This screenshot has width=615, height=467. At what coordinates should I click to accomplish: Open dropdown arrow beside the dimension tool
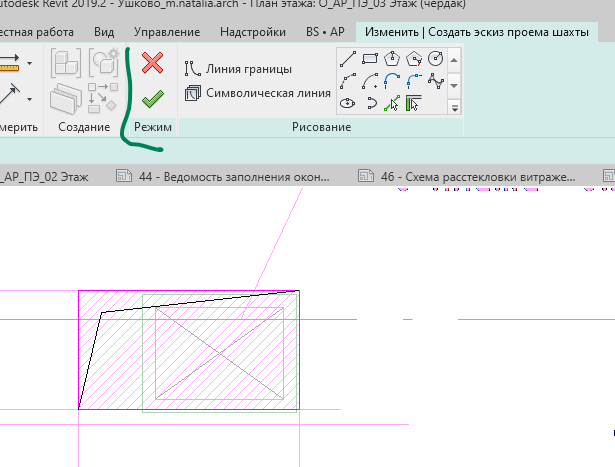29,99
